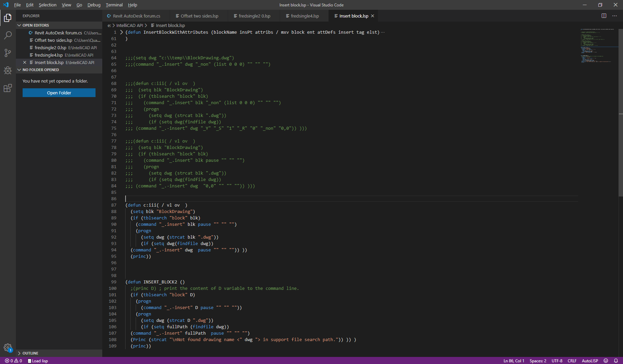Collapse the Open Editors section
The width and height of the screenshot is (623, 364).
pos(19,25)
